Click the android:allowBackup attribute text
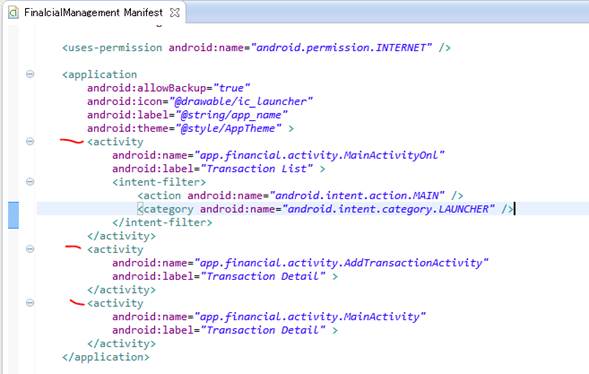Screen dimensions: 589x374 (146, 88)
